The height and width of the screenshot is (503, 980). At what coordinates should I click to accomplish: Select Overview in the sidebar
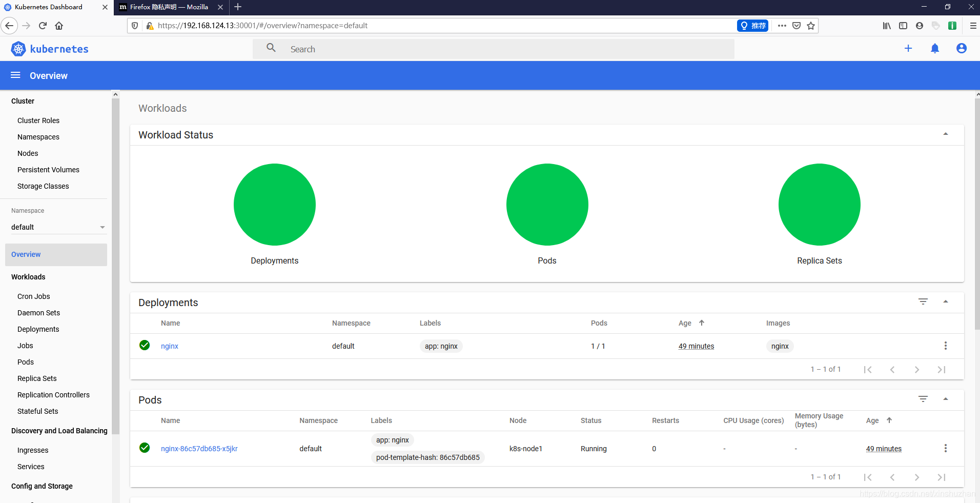[56, 254]
